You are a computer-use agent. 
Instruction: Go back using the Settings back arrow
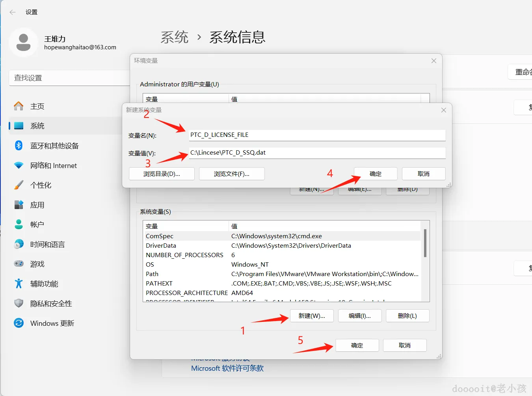13,12
